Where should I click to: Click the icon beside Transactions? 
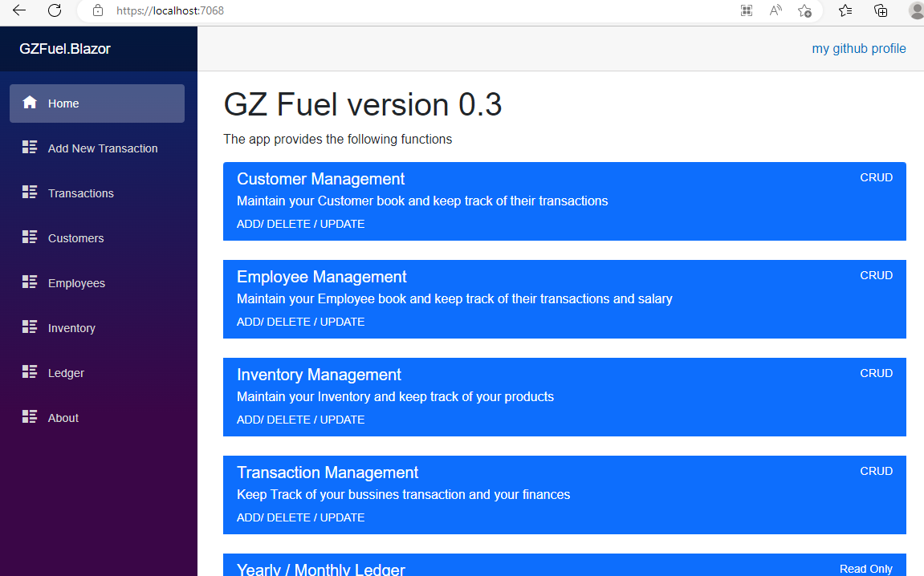(x=30, y=192)
